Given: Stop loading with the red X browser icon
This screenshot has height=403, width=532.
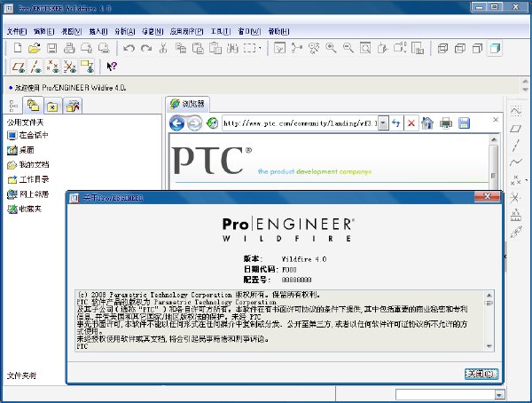Looking at the screenshot, I should click(x=411, y=123).
